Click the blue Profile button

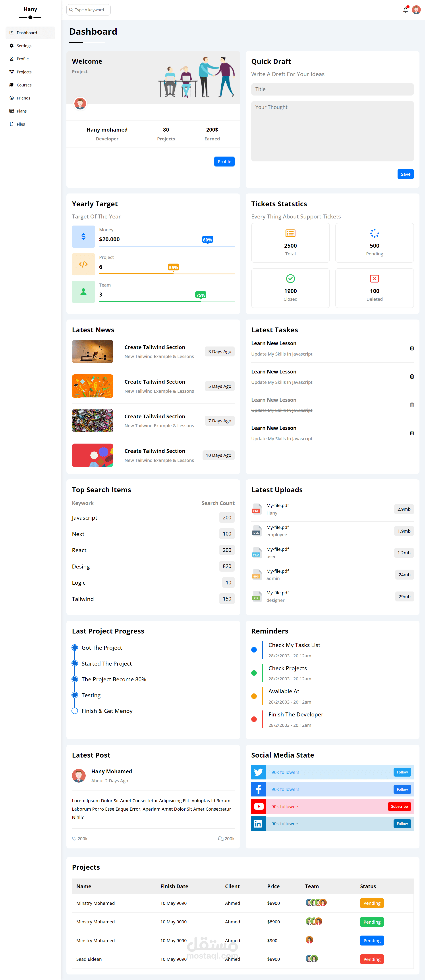pos(224,161)
